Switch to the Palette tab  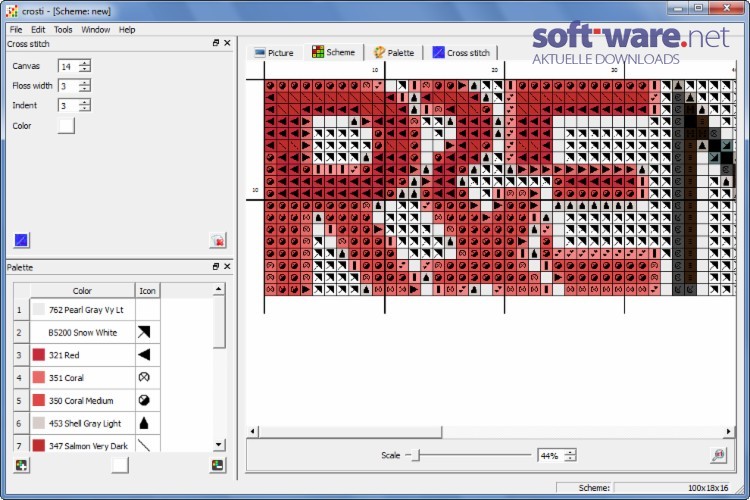point(394,53)
